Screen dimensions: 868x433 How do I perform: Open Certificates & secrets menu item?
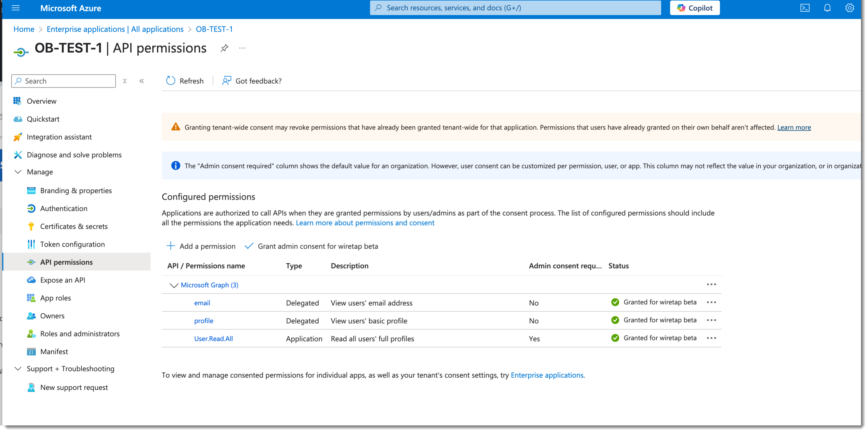tap(74, 226)
